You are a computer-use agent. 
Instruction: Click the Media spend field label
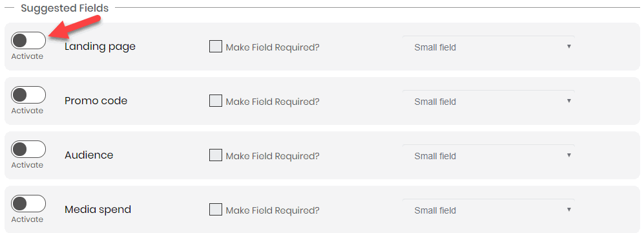[x=98, y=210]
